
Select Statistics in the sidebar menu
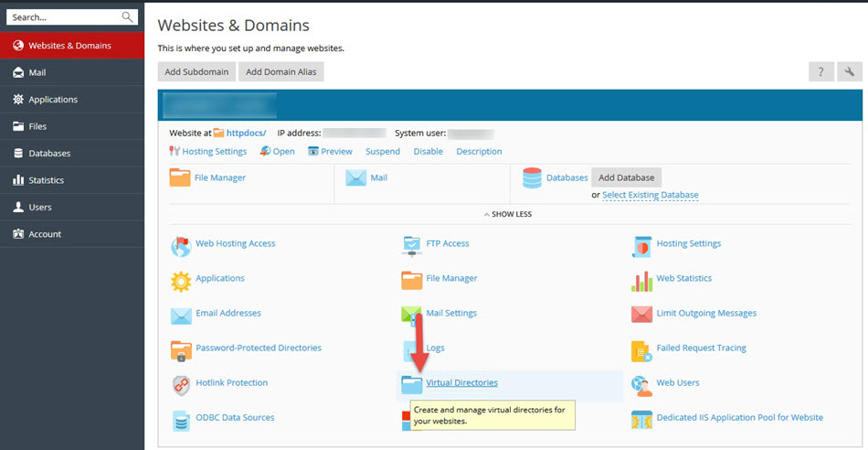tap(47, 180)
